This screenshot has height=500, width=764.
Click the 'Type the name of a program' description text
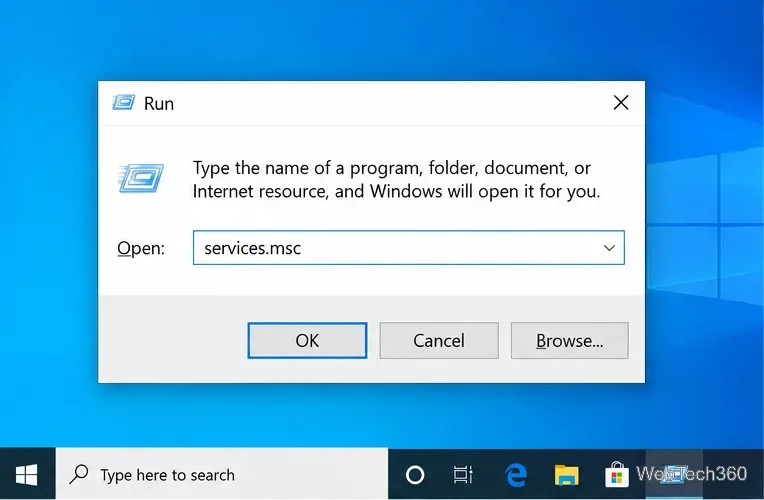[396, 179]
